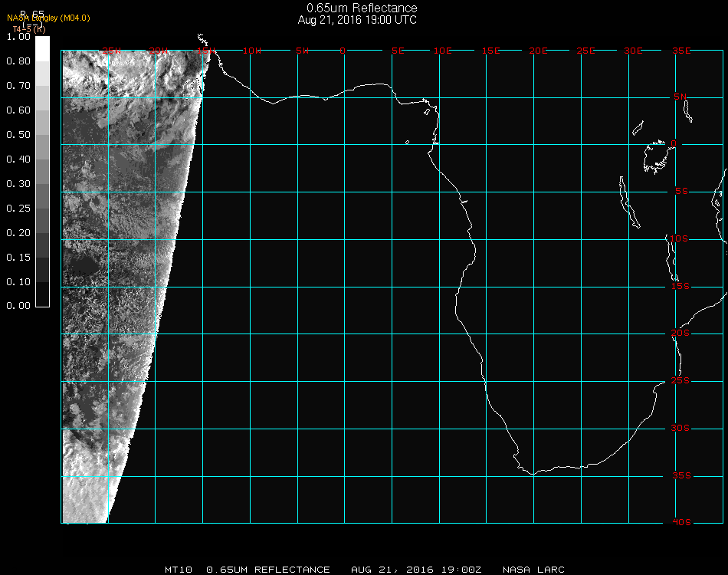
Task: Click the small island outline near 5N 35E
Action: (687, 112)
